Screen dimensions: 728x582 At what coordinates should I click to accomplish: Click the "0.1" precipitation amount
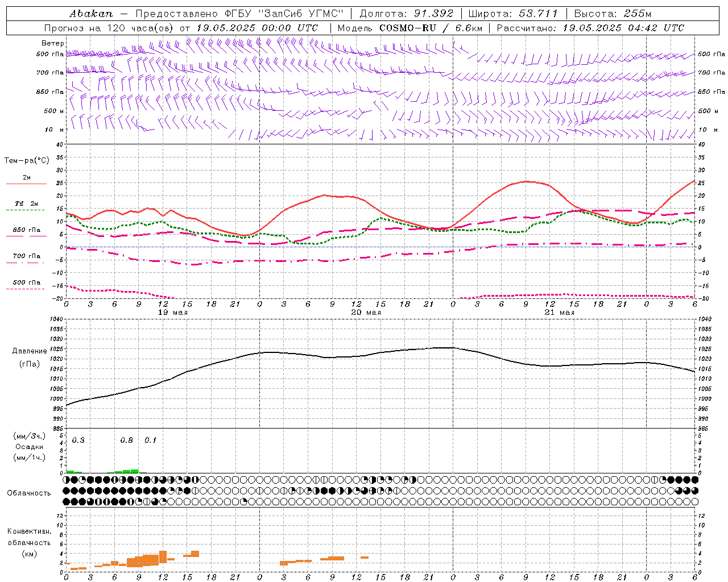[x=150, y=440]
